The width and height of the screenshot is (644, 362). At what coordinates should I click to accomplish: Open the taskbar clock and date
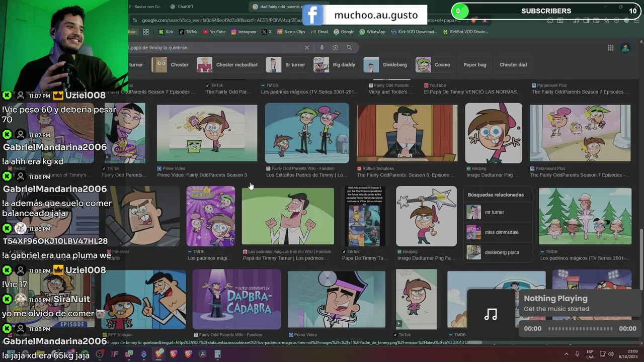(x=628, y=354)
